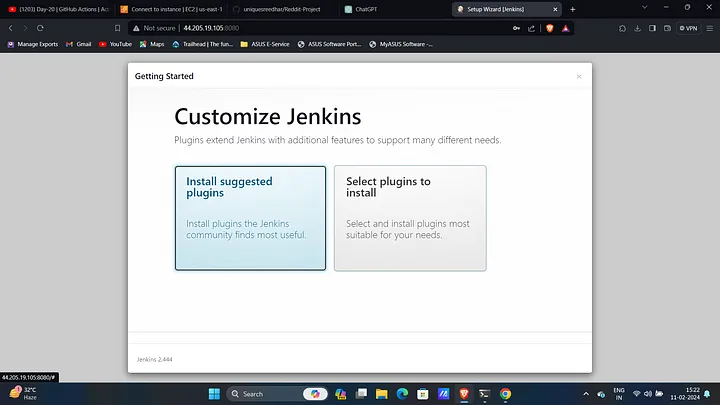Open the Windows Start menu
The height and width of the screenshot is (405, 720).
214,394
